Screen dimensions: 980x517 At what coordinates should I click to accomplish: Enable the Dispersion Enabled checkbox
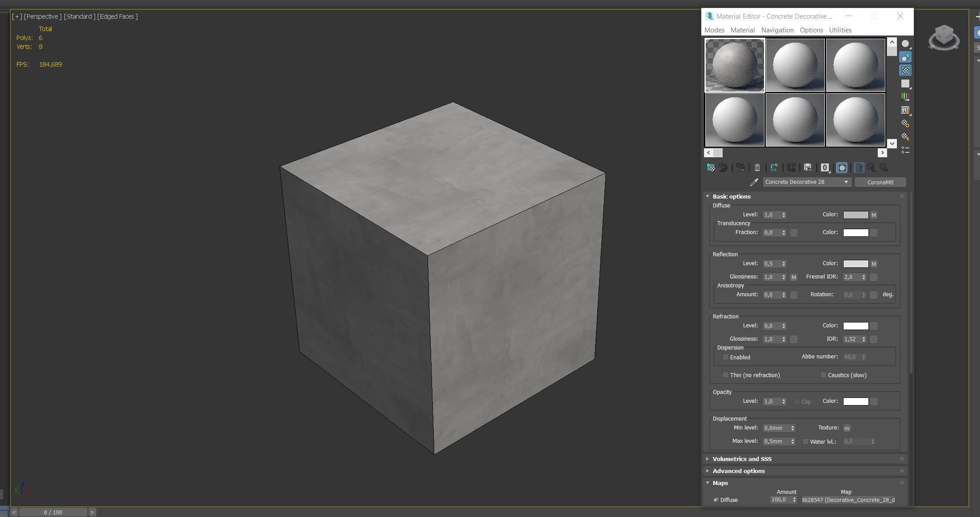click(x=726, y=357)
